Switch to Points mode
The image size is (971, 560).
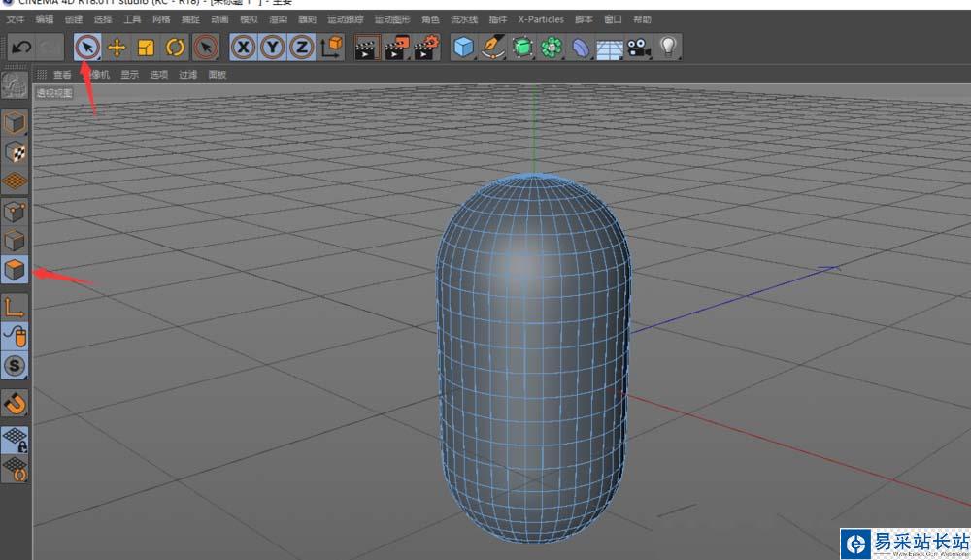point(15,211)
